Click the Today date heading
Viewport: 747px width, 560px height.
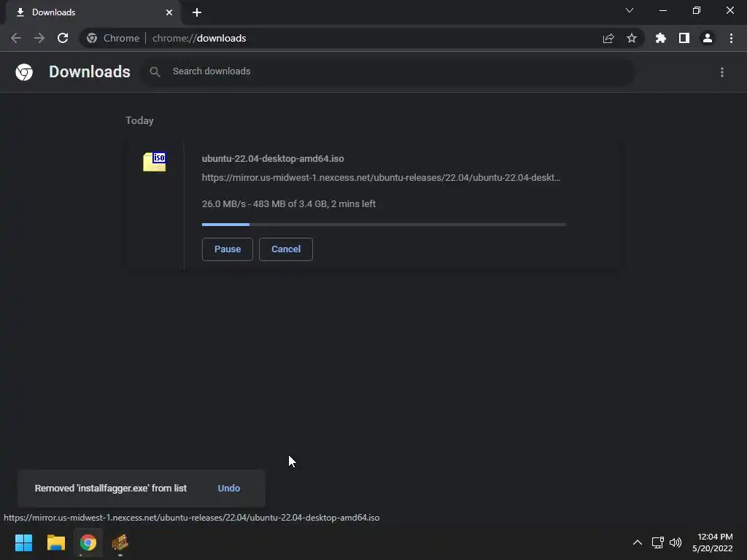point(139,120)
